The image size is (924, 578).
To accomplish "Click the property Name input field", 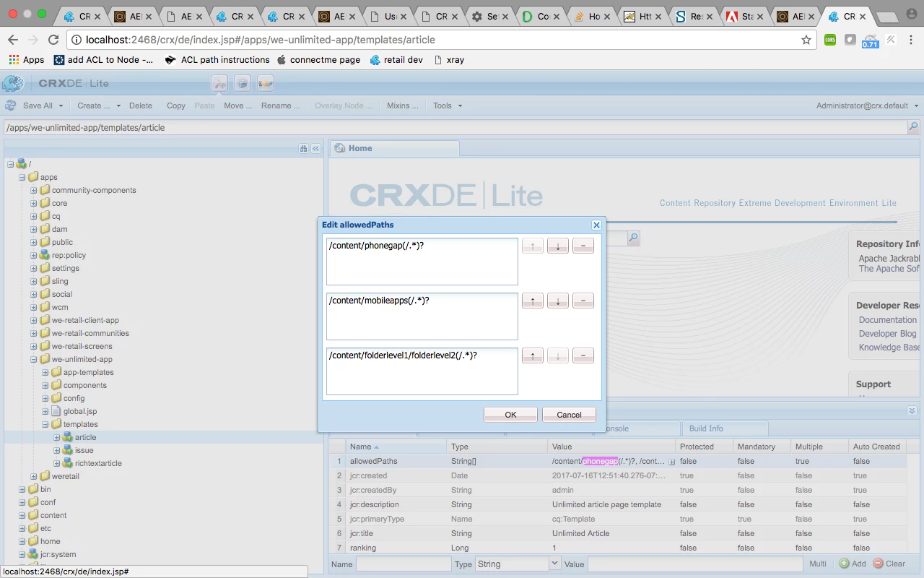I will pos(404,564).
